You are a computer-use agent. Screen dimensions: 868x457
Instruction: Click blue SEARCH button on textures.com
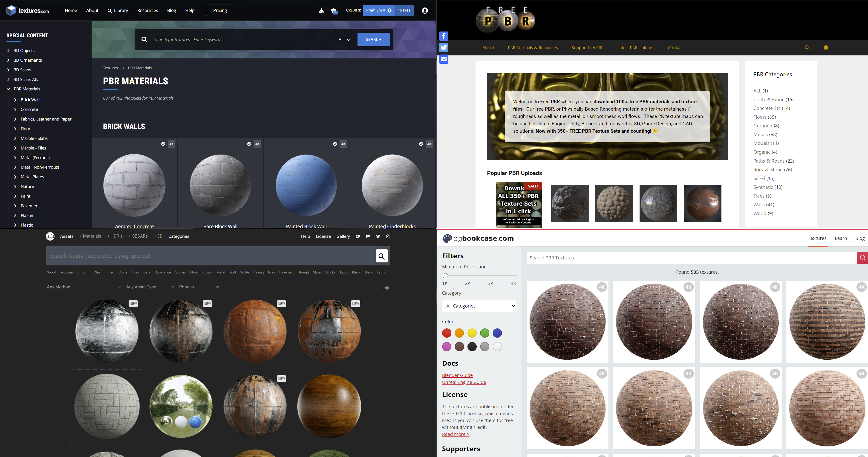point(373,39)
